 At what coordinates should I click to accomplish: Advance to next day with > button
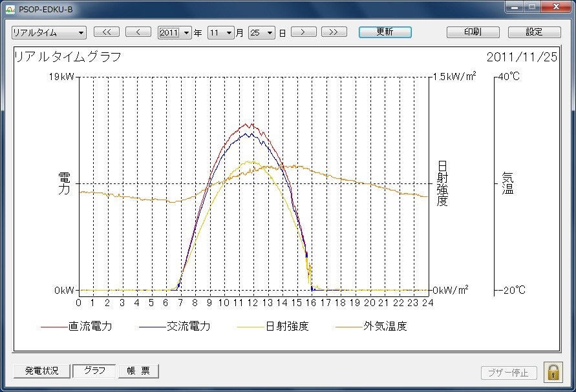point(303,32)
